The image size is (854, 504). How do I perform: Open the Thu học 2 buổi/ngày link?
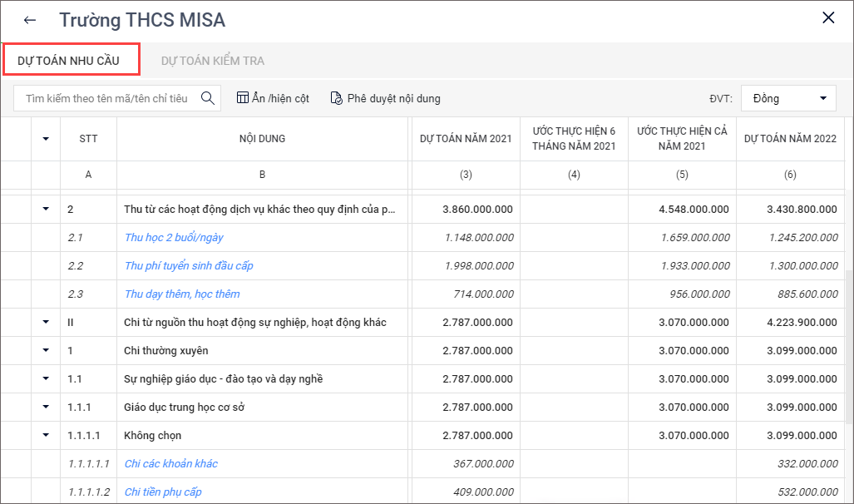[x=174, y=237]
